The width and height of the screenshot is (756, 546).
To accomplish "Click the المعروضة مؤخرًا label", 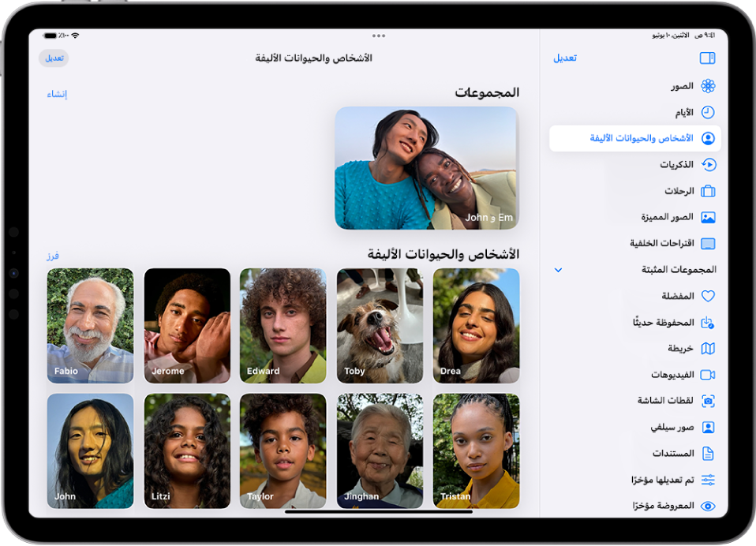I will pyautogui.click(x=664, y=506).
